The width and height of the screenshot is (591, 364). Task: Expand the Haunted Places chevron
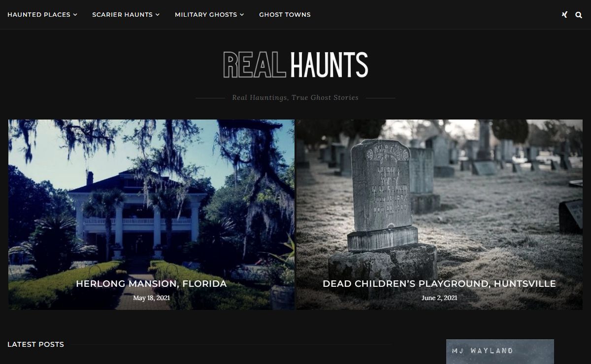point(75,15)
